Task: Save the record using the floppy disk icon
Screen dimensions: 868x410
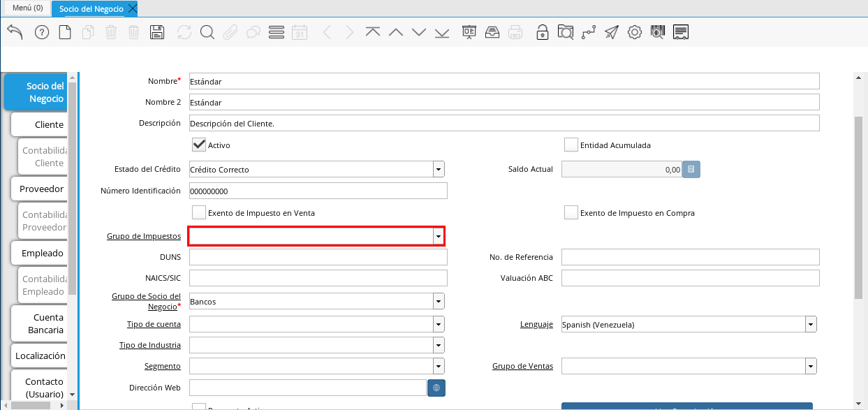Action: pos(157,32)
